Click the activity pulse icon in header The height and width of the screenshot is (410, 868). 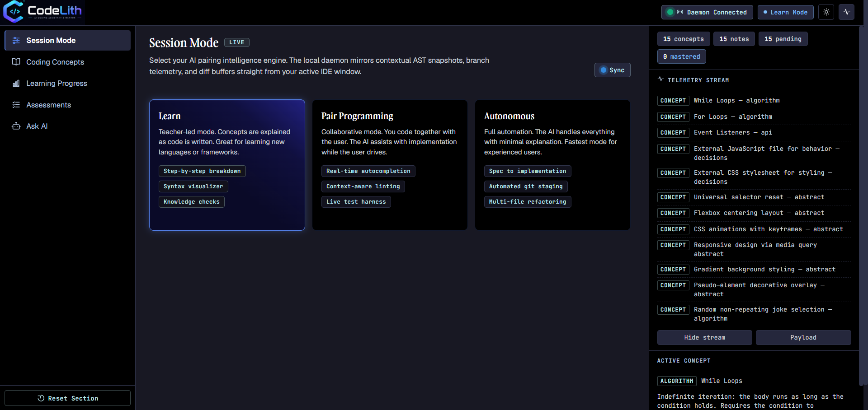click(847, 12)
